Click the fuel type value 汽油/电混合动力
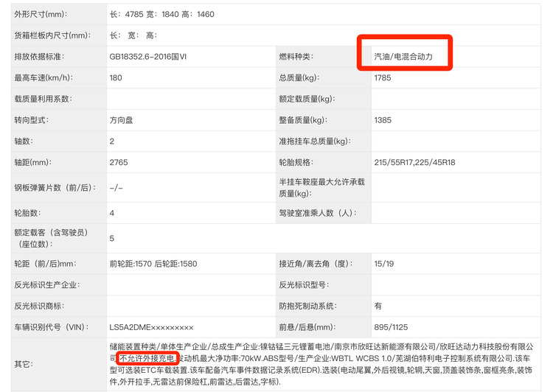Screen dimensions: 553x392 (405, 57)
